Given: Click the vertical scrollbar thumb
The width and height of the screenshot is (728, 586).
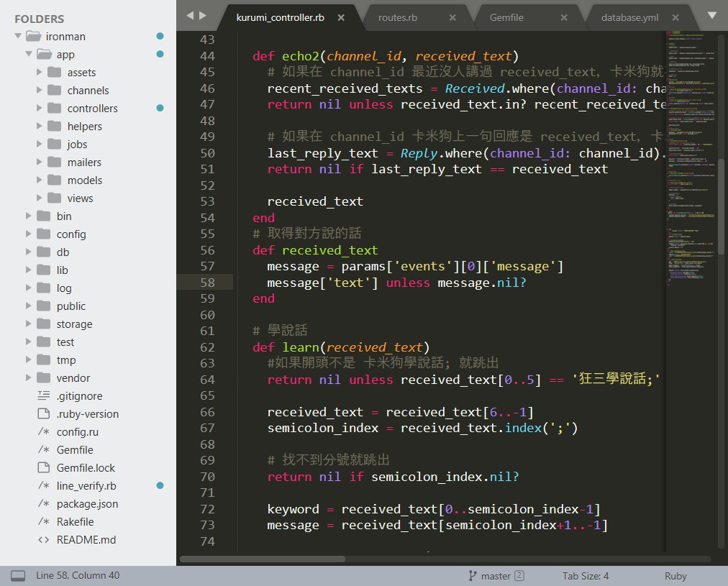Looking at the screenshot, I should tap(721, 206).
